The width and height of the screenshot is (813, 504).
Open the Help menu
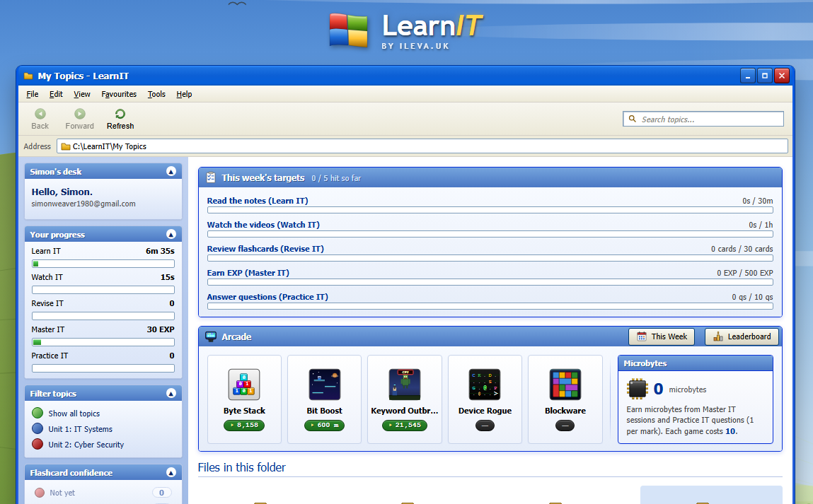pos(184,94)
